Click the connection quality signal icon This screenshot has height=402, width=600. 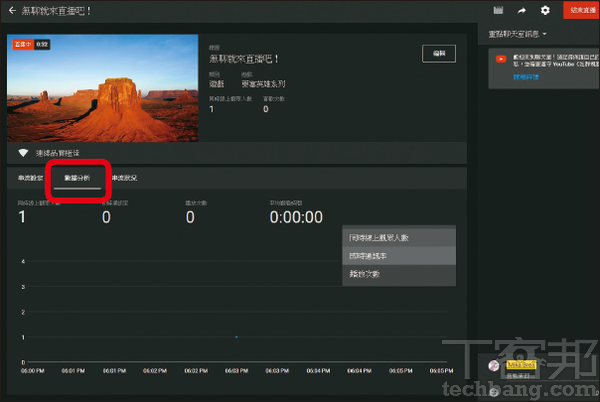[23, 153]
